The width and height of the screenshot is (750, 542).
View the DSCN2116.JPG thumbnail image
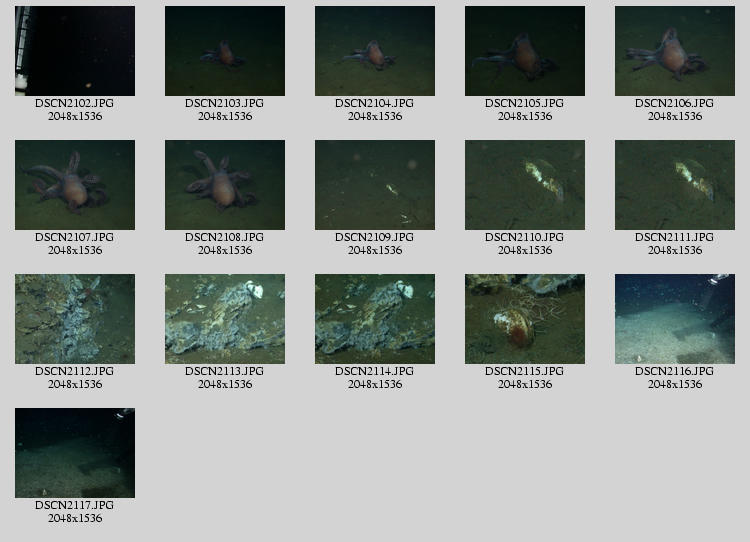[x=675, y=319]
